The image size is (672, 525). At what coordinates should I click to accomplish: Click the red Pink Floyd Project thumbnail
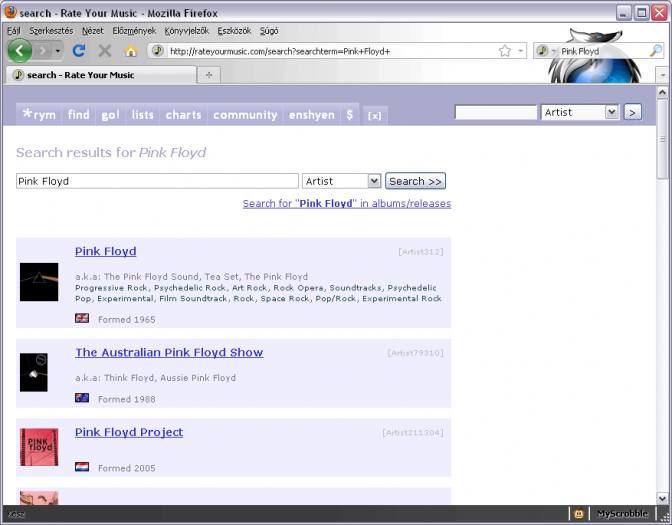pyautogui.click(x=39, y=447)
